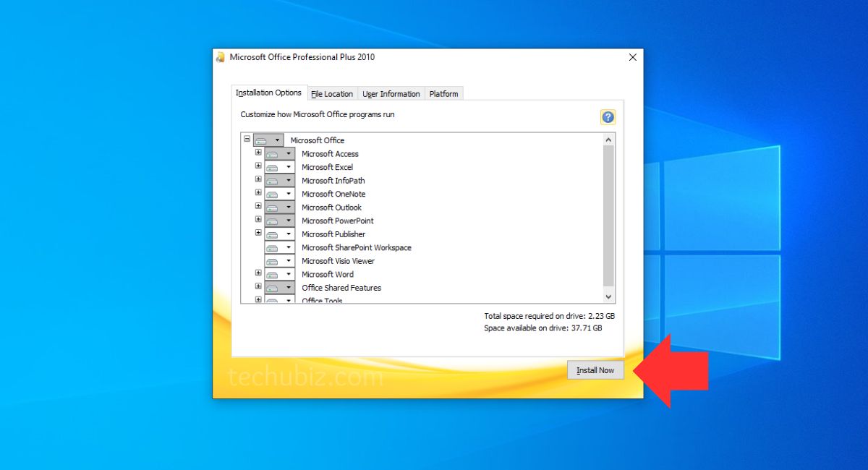Image resolution: width=868 pixels, height=470 pixels.
Task: Click the "Total space required on drive: 2.23 GB" text
Action: coord(550,316)
